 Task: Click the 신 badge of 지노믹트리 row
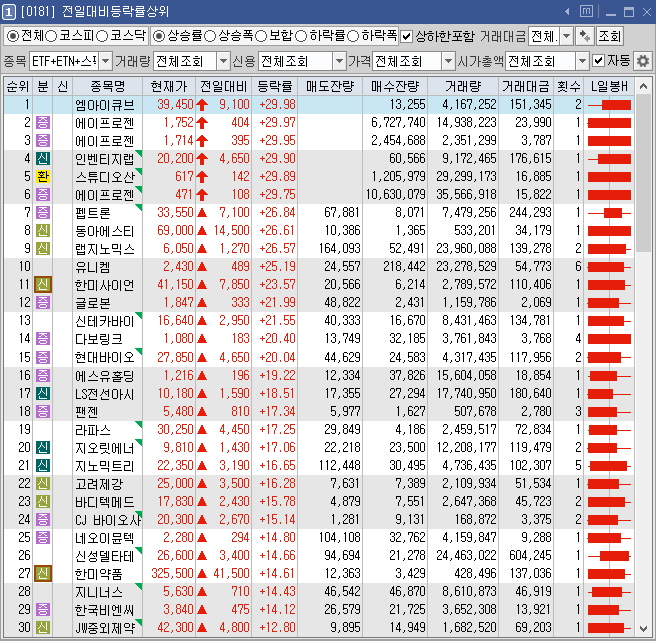43,465
